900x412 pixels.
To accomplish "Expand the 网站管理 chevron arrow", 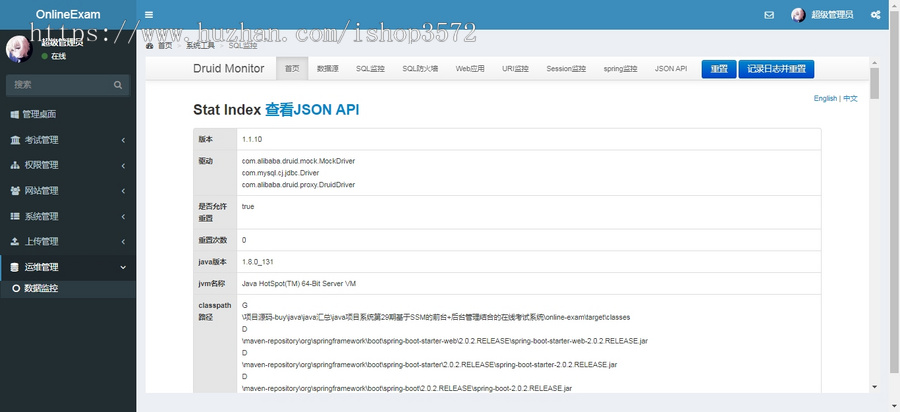I will (x=123, y=191).
